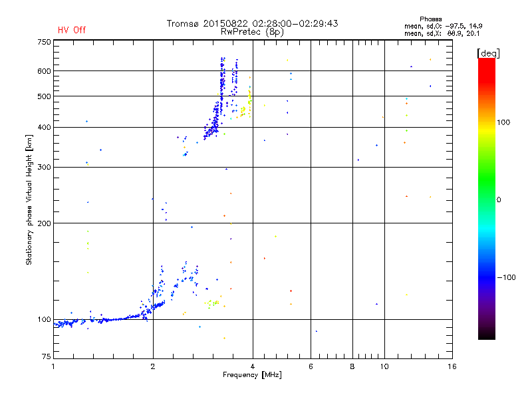Click the x-axis tick '4'
The image size is (532, 399).
click(253, 366)
